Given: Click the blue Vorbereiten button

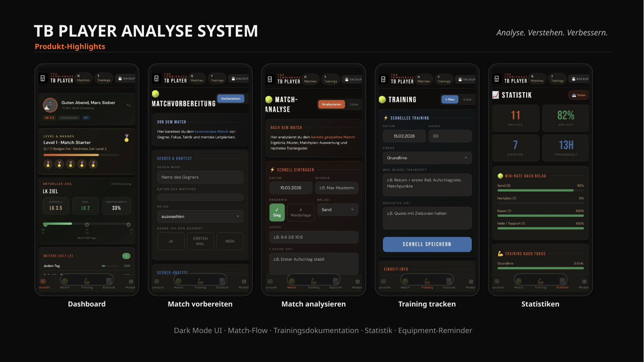Looking at the screenshot, I should click(x=230, y=99).
